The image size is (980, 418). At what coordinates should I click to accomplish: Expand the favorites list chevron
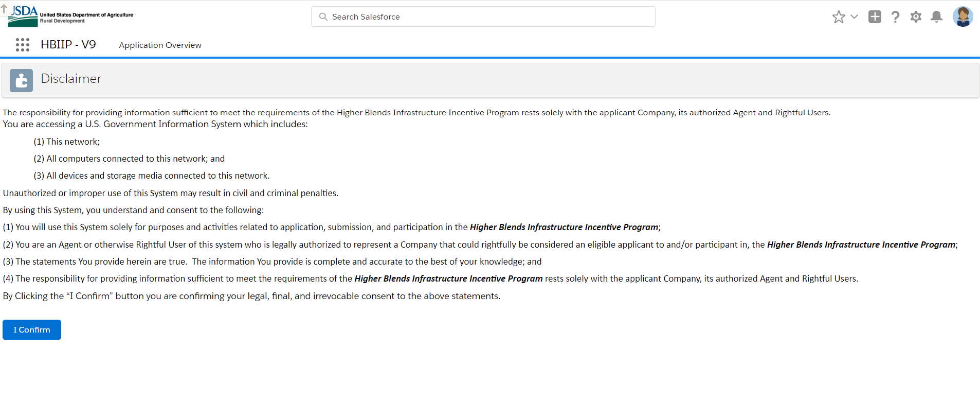click(x=854, y=17)
